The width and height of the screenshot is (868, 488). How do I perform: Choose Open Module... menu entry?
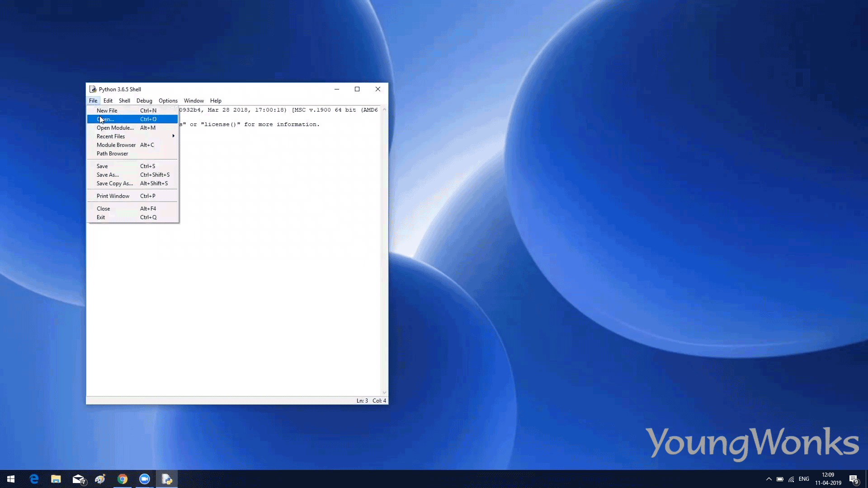coord(132,128)
